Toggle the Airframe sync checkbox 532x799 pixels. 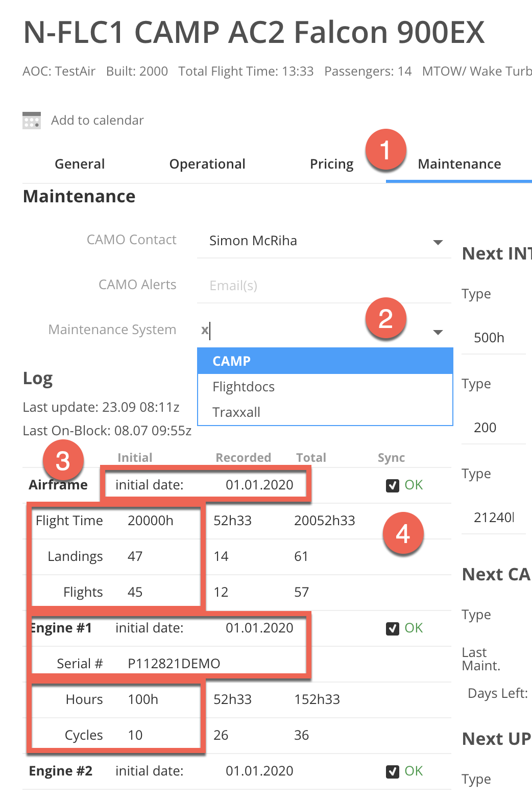(x=392, y=485)
